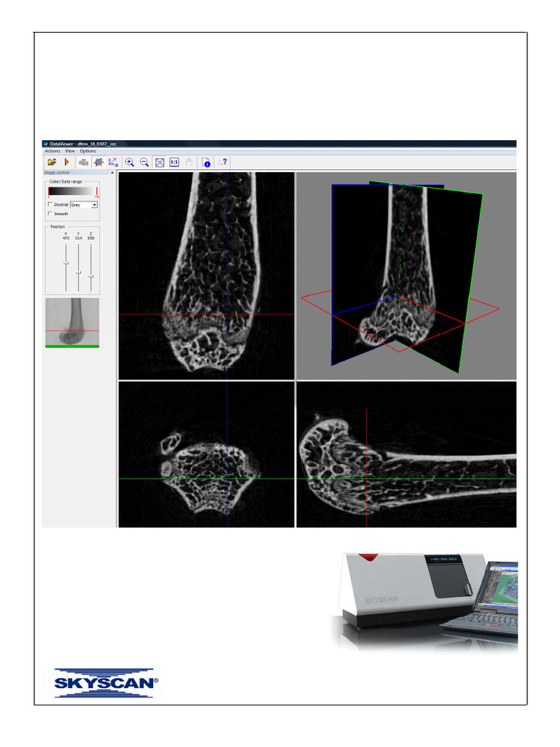This screenshot has height=747, width=560.
Task: Click the SKYSCAN logo
Action: point(106,683)
